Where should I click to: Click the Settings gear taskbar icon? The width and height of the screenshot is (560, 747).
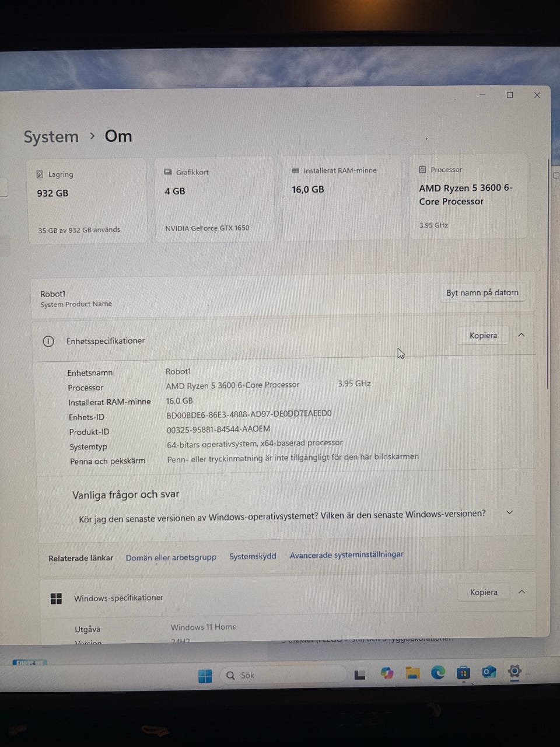coord(514,671)
